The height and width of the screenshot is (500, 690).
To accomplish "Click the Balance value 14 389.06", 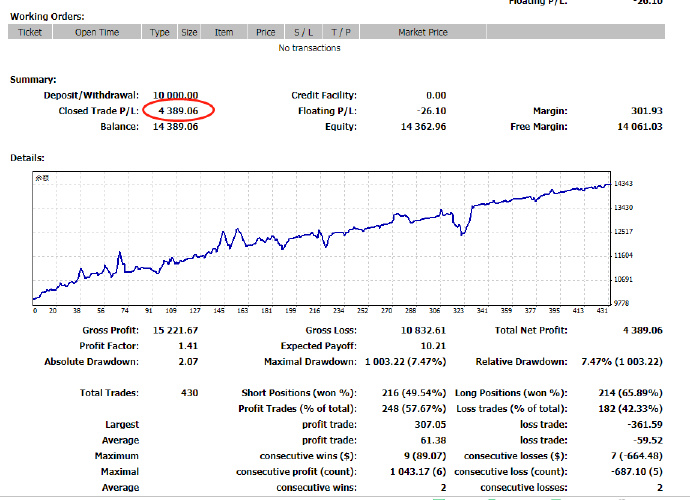I will pos(176,127).
